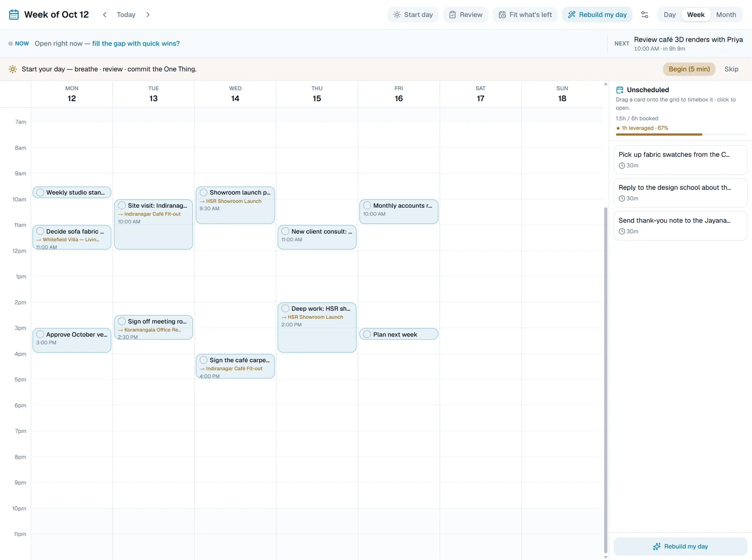Select the Fri 16 column header
The image size is (752, 560).
399,94
